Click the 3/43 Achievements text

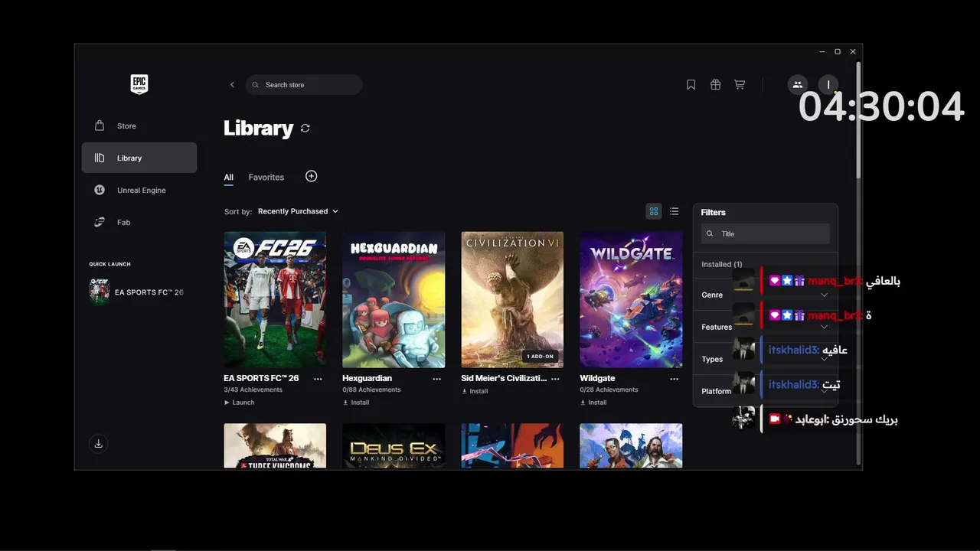tap(253, 390)
